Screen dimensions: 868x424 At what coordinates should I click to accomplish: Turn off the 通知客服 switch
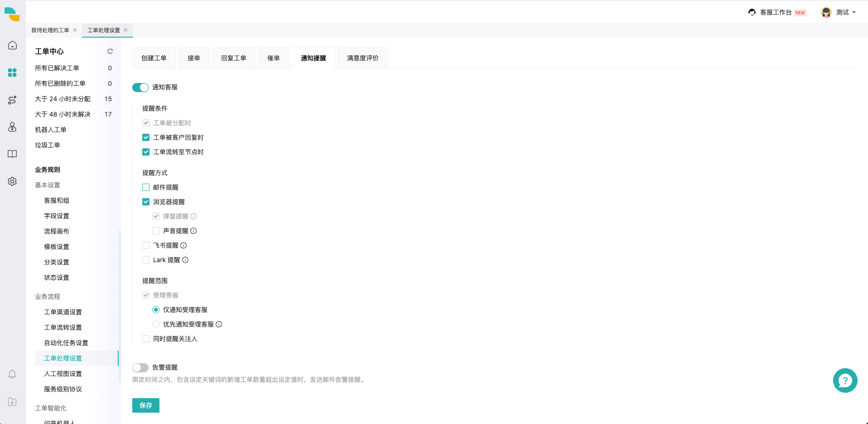[140, 88]
